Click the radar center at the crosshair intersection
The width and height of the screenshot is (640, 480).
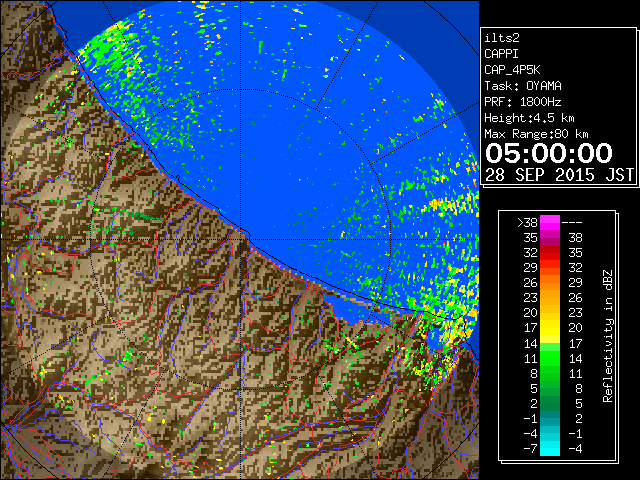pyautogui.click(x=240, y=239)
